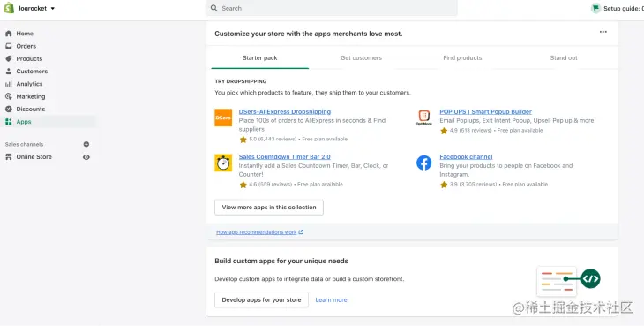This screenshot has height=326, width=644.
Task: Open Customers in the sidebar
Action: click(x=32, y=72)
